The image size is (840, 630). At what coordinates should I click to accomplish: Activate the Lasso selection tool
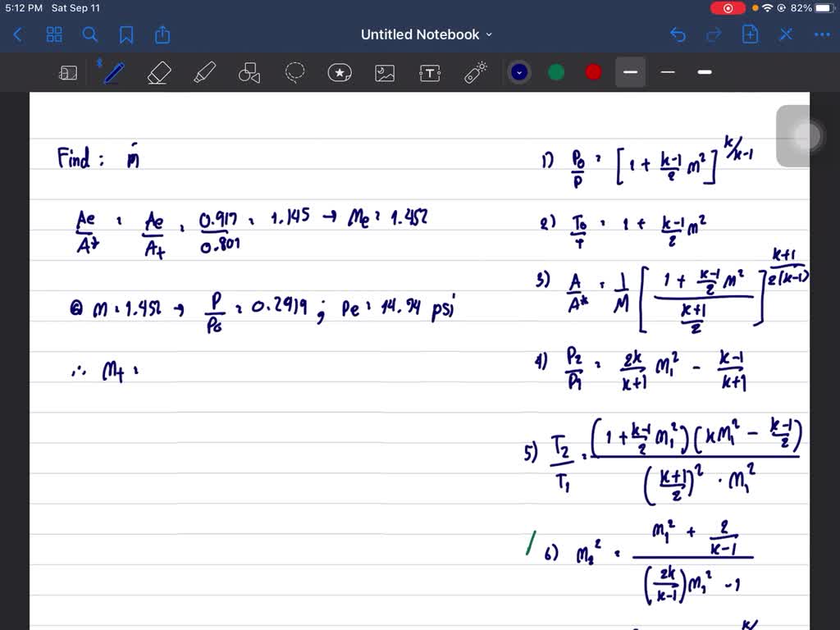(x=294, y=72)
